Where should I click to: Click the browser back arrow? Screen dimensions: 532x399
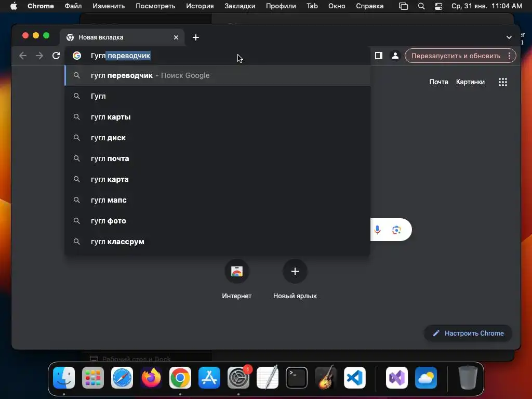23,56
